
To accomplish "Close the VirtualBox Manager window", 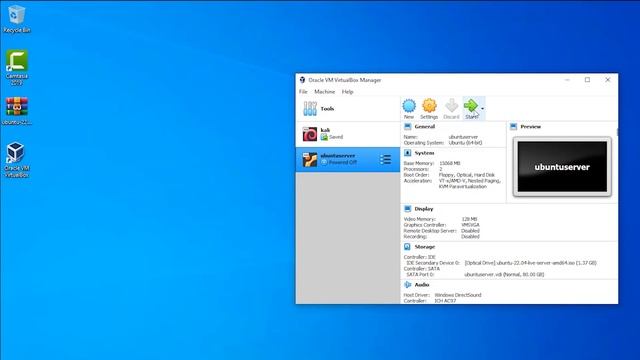I will point(607,80).
